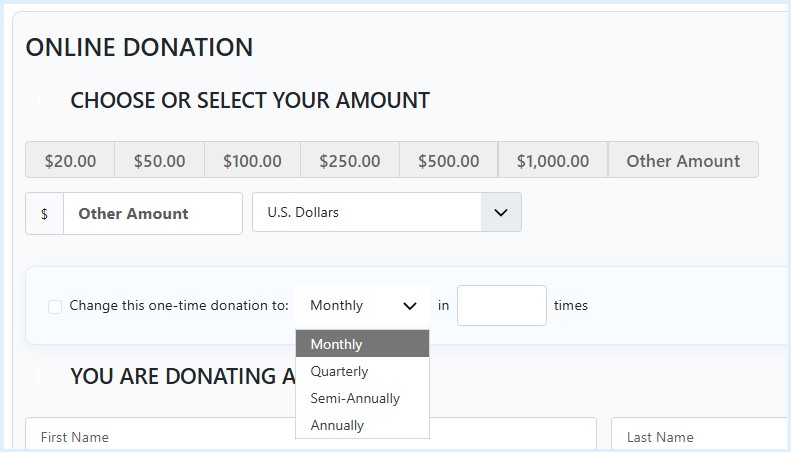Choose the $50.00 amount button

tap(159, 160)
